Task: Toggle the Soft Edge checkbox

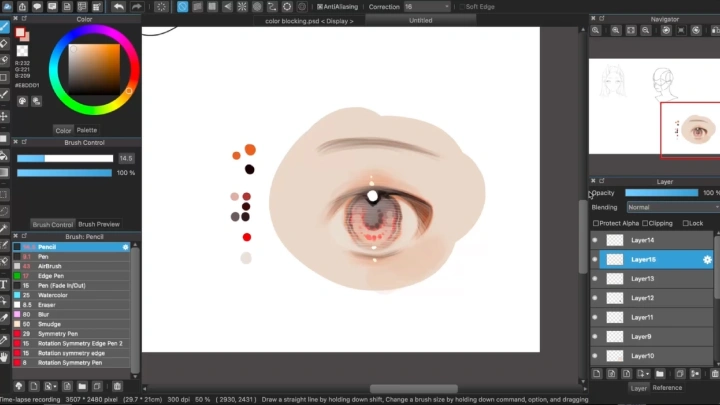Action: pos(462,7)
